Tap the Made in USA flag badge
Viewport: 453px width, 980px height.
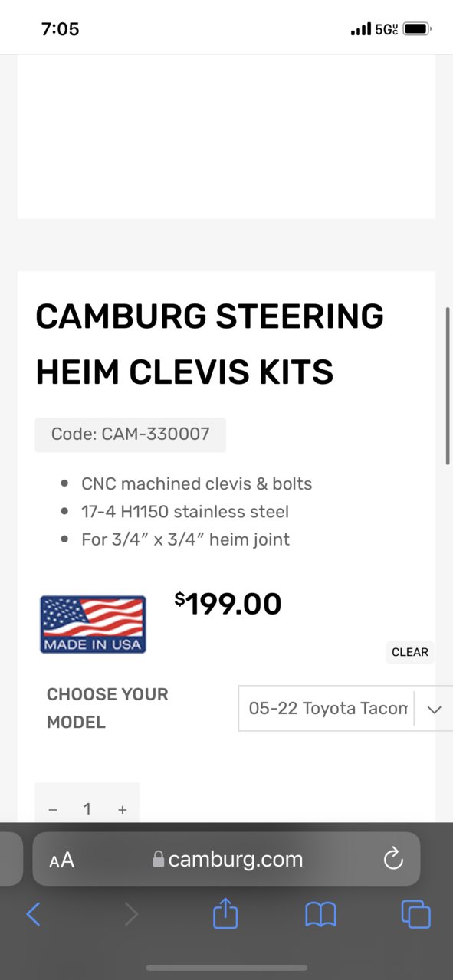(93, 624)
